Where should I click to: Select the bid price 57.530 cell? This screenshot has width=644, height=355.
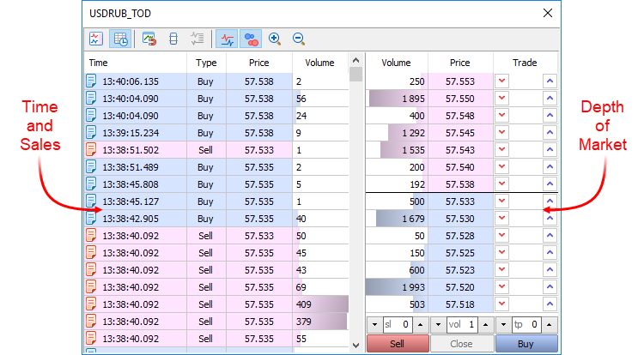coord(460,218)
